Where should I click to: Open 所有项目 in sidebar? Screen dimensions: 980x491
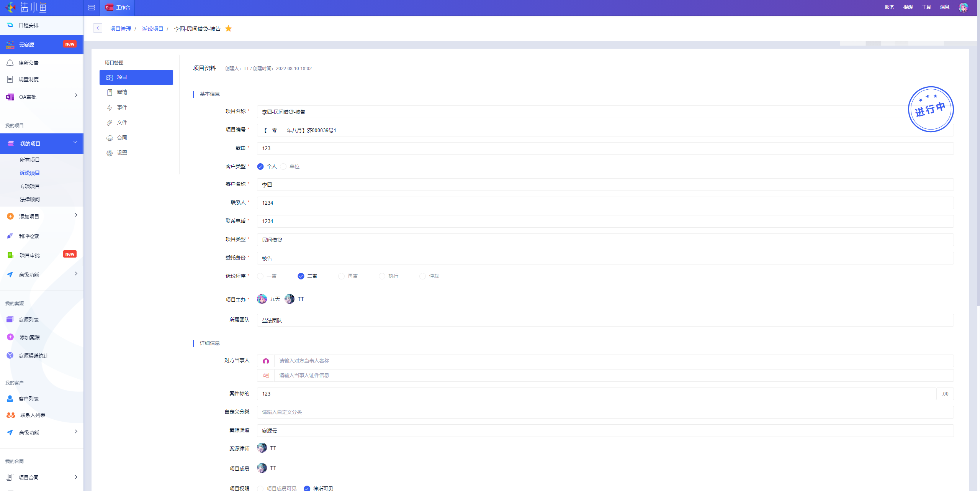pos(30,160)
